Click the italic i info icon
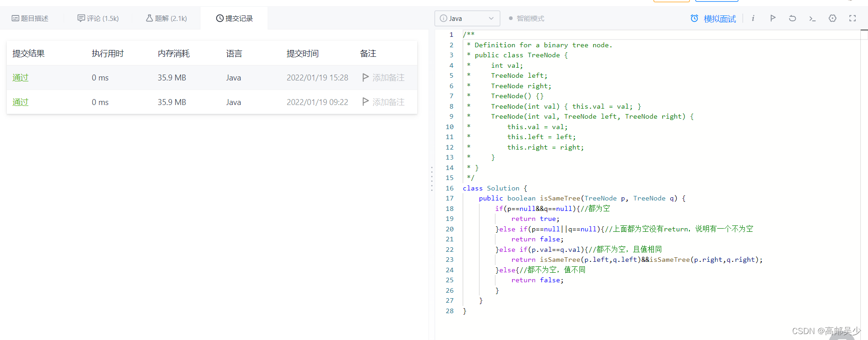Image resolution: width=868 pixels, height=340 pixels. pyautogui.click(x=753, y=18)
